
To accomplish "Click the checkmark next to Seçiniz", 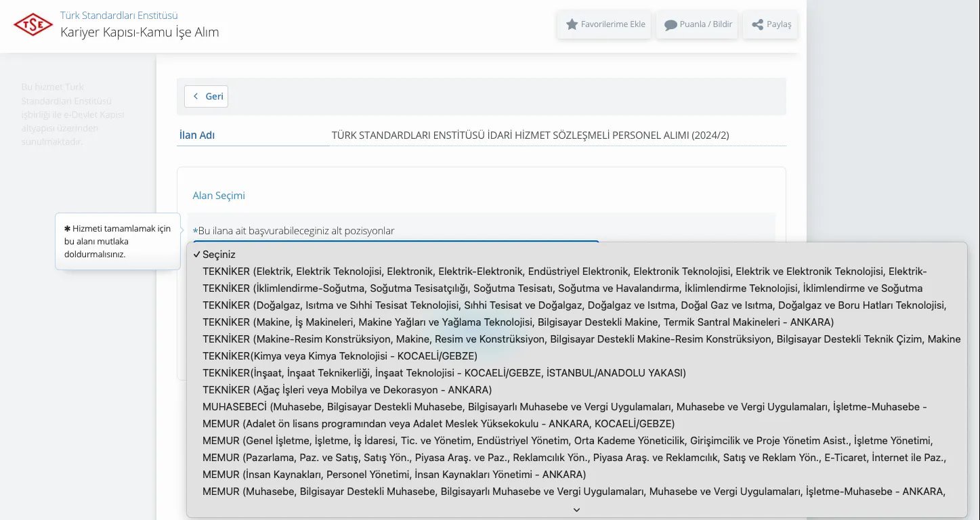I will 196,255.
